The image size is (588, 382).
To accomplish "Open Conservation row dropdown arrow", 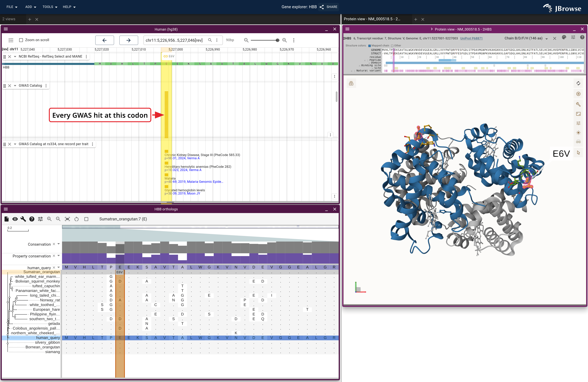I will coord(59,244).
